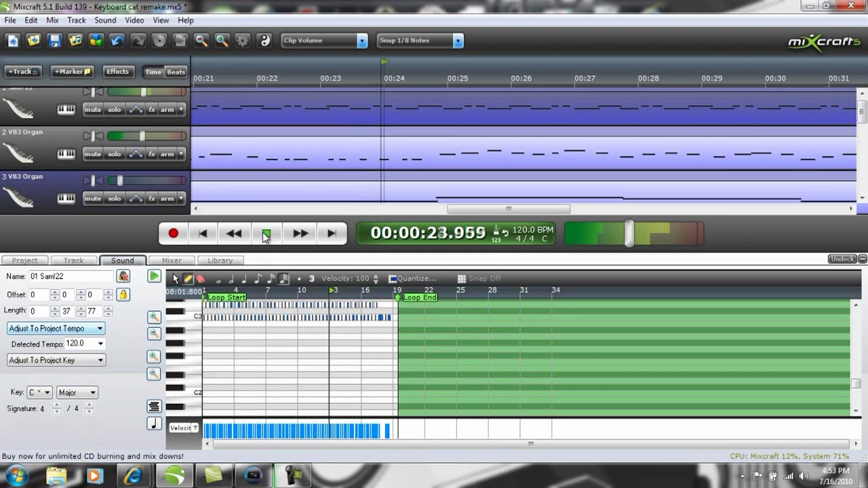Choose the whole note length icon
Screen dimensions: 868x488
(218, 279)
